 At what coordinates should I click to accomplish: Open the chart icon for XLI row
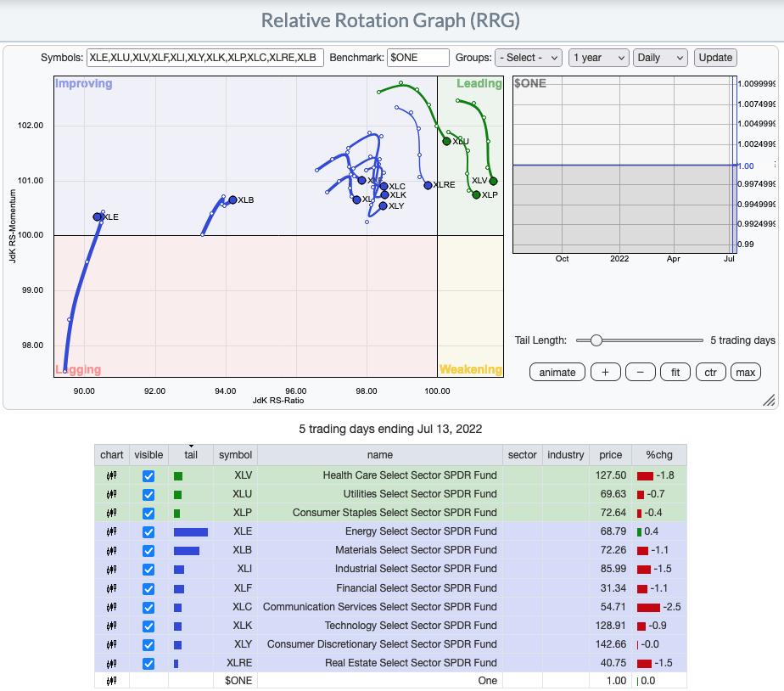(x=111, y=569)
